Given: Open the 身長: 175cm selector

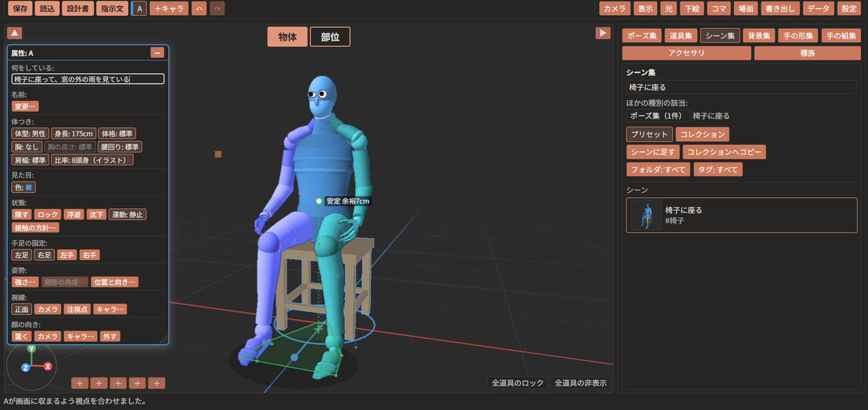Looking at the screenshot, I should tap(73, 134).
